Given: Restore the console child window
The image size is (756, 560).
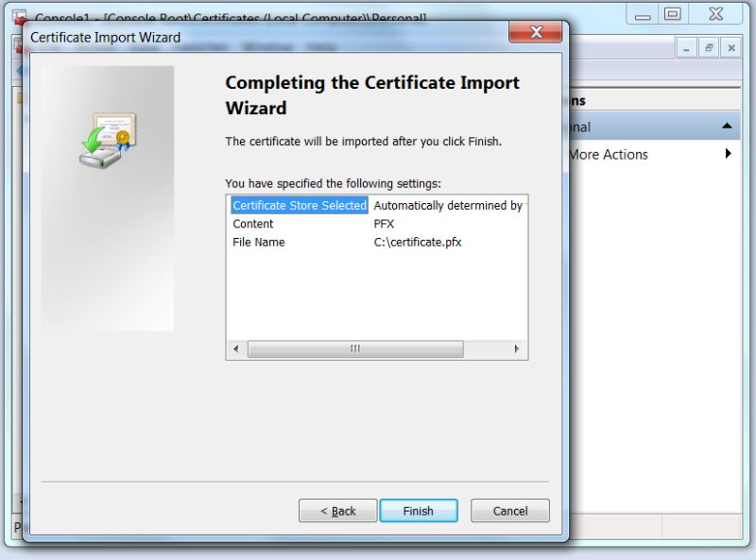Looking at the screenshot, I should (709, 46).
